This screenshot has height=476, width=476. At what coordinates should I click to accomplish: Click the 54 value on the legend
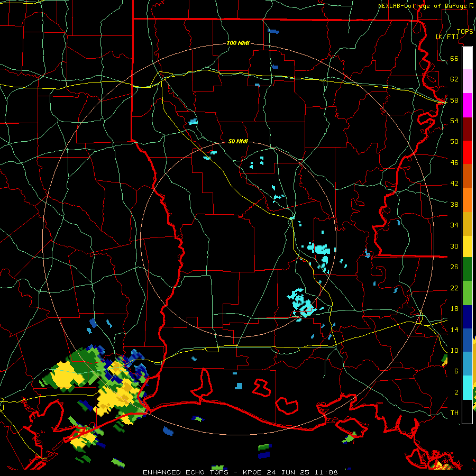tap(454, 121)
